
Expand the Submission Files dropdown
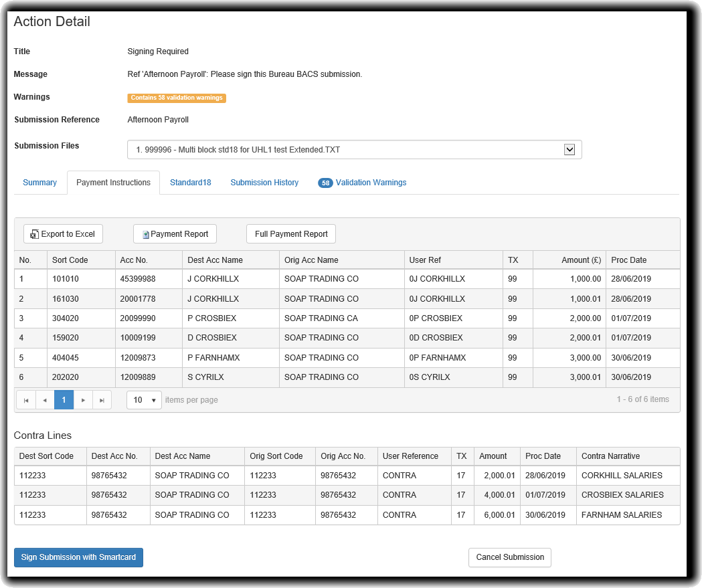[x=569, y=150]
